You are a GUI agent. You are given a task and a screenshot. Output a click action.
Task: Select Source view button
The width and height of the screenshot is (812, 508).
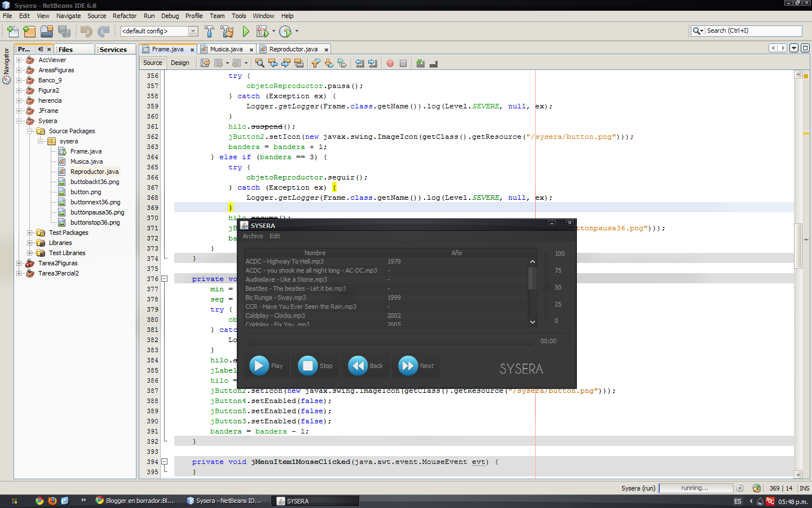pos(152,63)
